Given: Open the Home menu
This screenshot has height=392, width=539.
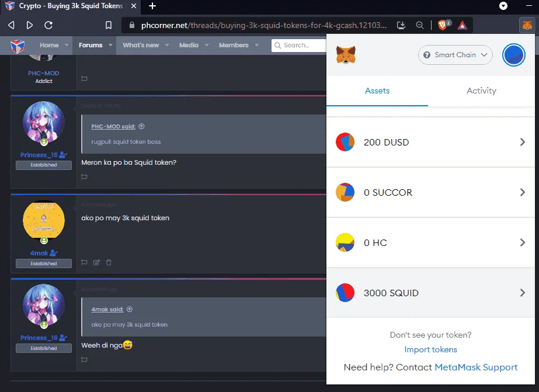Looking at the screenshot, I should pos(49,45).
